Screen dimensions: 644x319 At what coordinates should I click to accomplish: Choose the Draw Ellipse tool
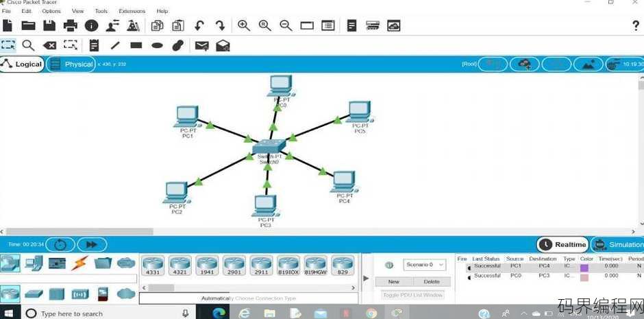[x=157, y=45]
